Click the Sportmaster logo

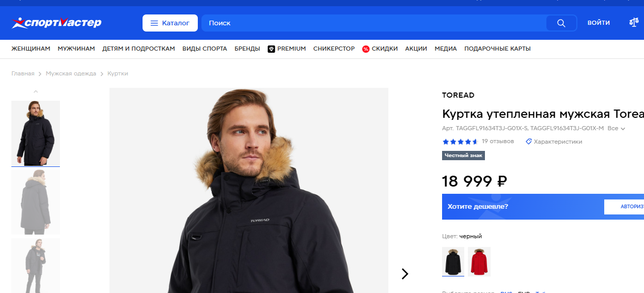tap(56, 23)
